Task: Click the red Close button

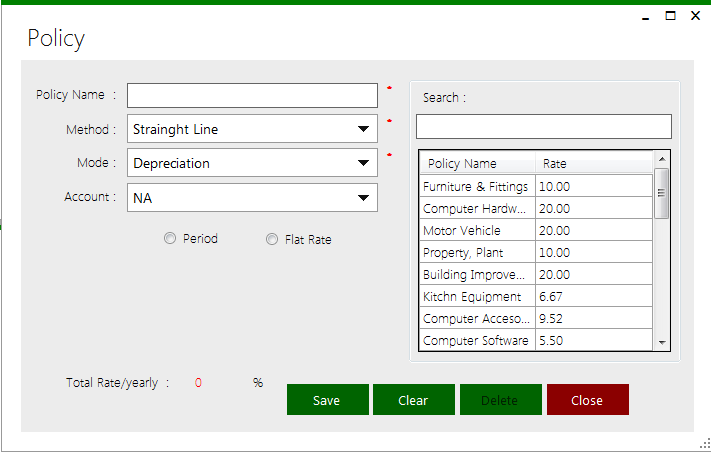Action: click(x=587, y=400)
